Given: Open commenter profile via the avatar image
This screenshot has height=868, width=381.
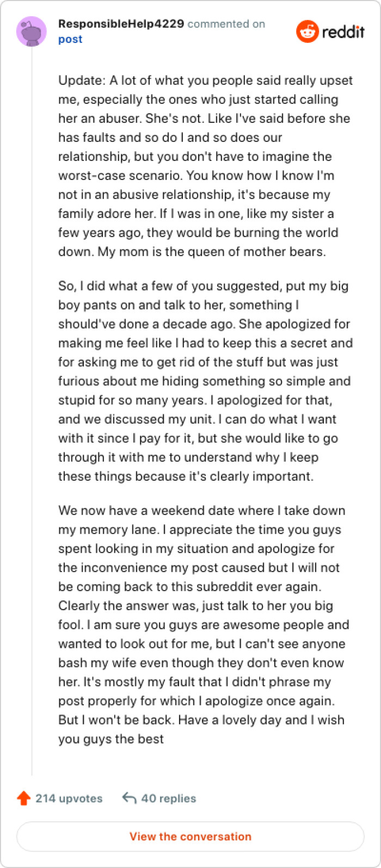Looking at the screenshot, I should pos(32,31).
